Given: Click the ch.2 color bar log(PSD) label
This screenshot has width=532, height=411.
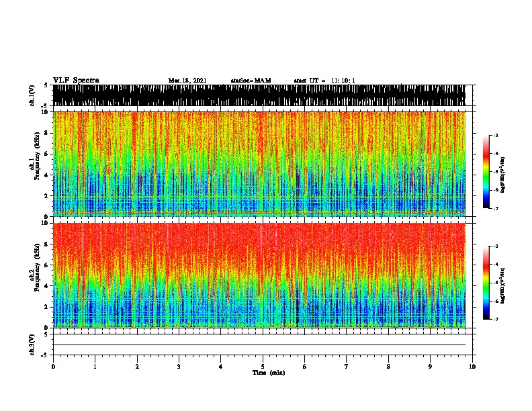Looking at the screenshot, I should click(x=503, y=285).
